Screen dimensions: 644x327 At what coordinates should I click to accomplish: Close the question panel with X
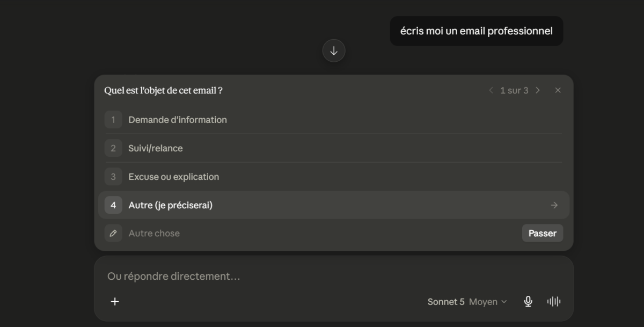(558, 90)
